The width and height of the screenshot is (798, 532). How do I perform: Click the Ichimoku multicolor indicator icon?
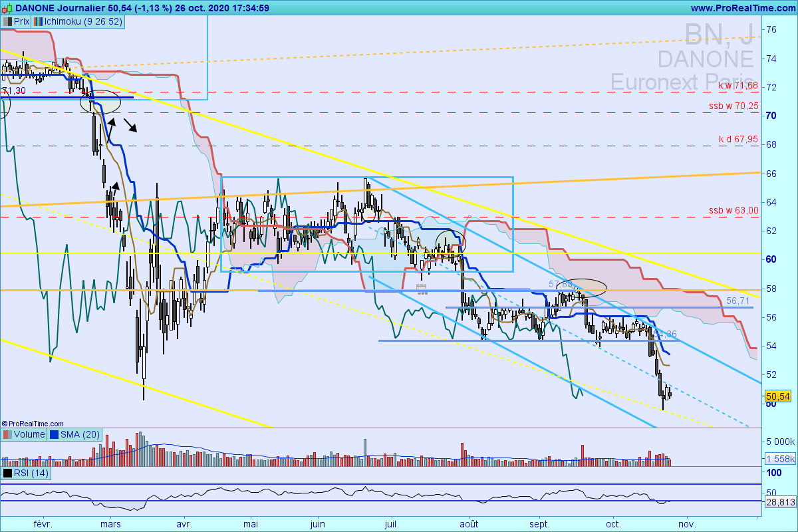[39, 21]
